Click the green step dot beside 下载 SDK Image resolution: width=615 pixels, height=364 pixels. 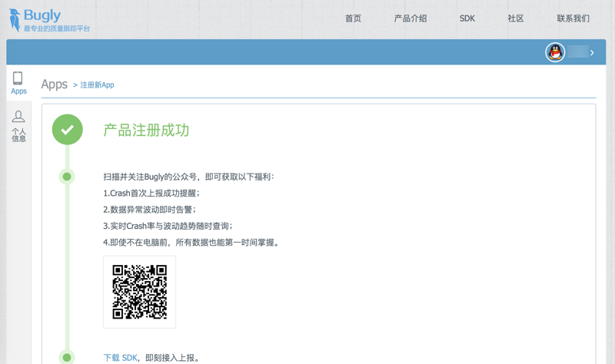coord(67,357)
